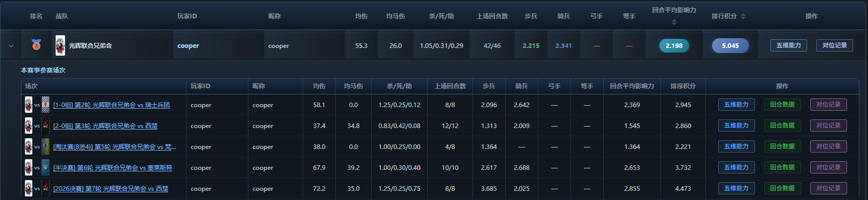This screenshot has height=200, width=868.
Task: Click the 2.369 impact value in 第2轮 row
Action: click(x=632, y=105)
